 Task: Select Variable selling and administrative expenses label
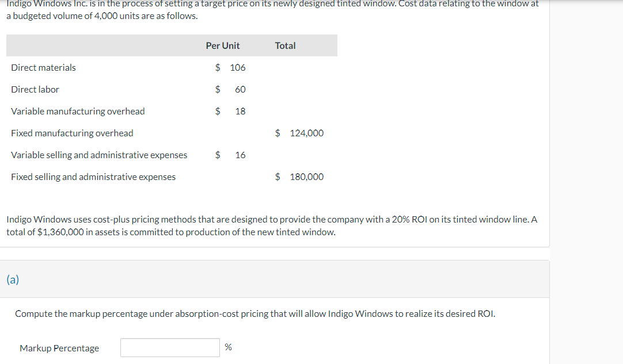[99, 155]
